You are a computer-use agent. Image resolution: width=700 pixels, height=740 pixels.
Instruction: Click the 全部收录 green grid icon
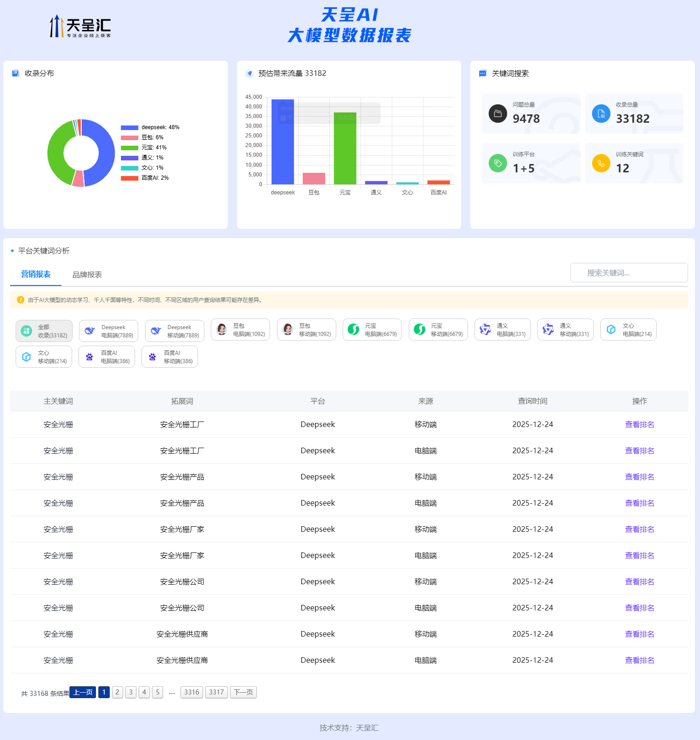coord(27,331)
